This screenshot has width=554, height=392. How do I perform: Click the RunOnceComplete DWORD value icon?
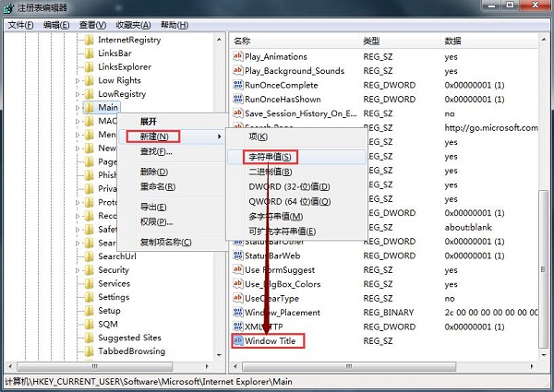(237, 85)
